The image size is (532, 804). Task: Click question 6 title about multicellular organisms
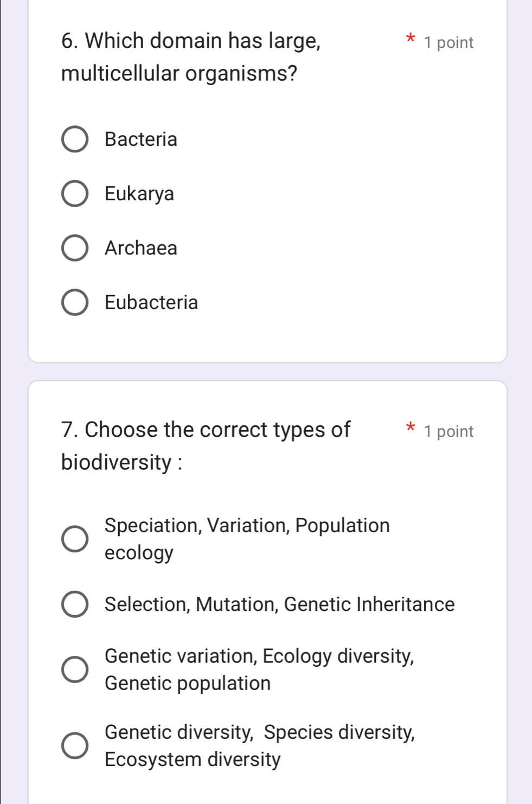coord(190,56)
